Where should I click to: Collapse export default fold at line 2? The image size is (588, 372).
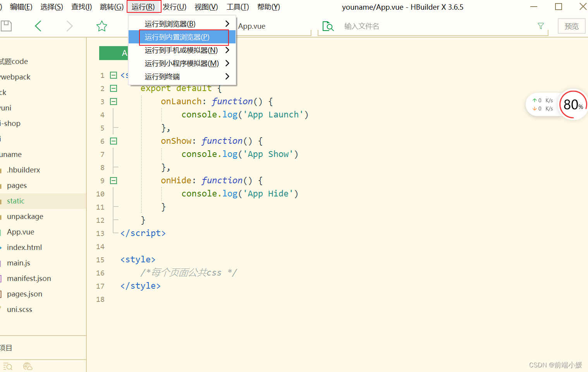[113, 88]
